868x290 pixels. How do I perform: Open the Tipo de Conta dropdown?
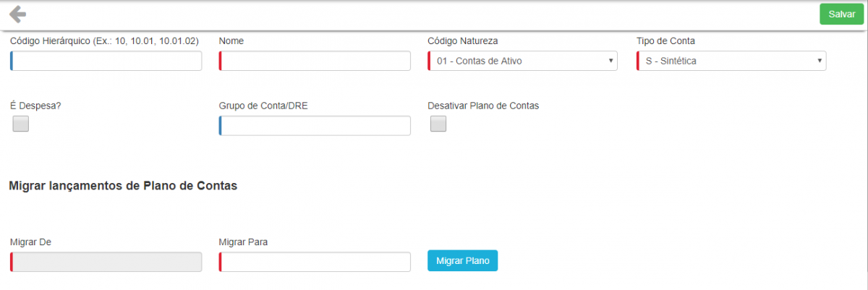731,61
